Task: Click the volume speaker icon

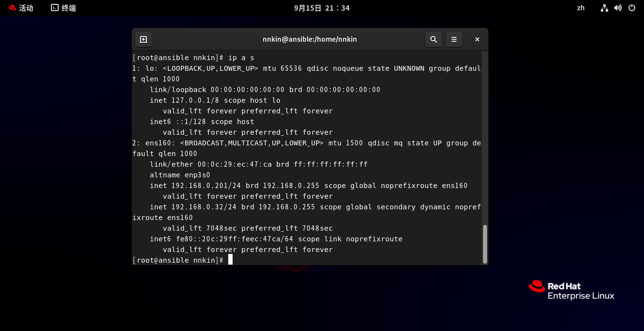Action: (x=618, y=8)
